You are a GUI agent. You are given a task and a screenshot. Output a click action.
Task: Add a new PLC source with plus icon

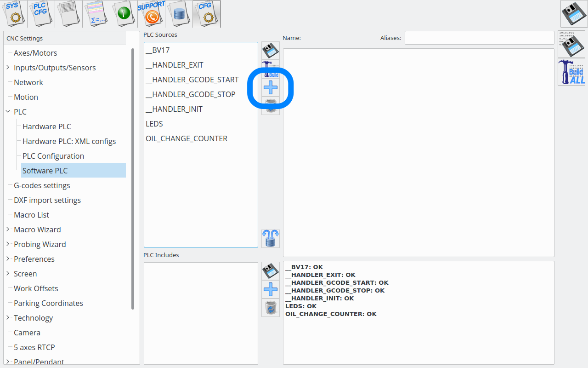tap(271, 87)
